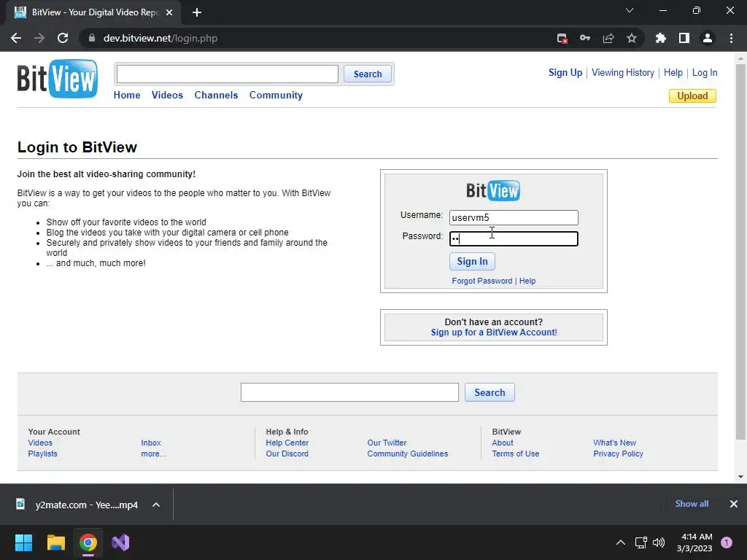Viewport: 747px width, 560px height.
Task: Click the blocked cookies icon in address bar
Action: [x=562, y=38]
